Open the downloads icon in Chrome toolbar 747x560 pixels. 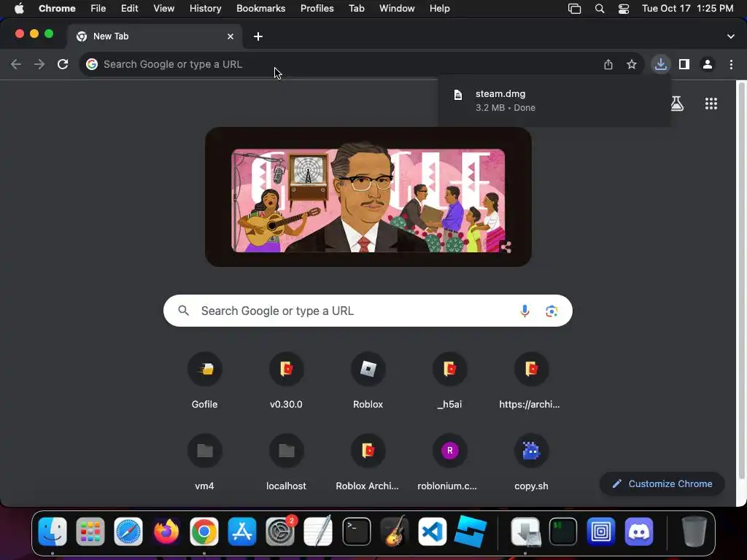coord(660,64)
